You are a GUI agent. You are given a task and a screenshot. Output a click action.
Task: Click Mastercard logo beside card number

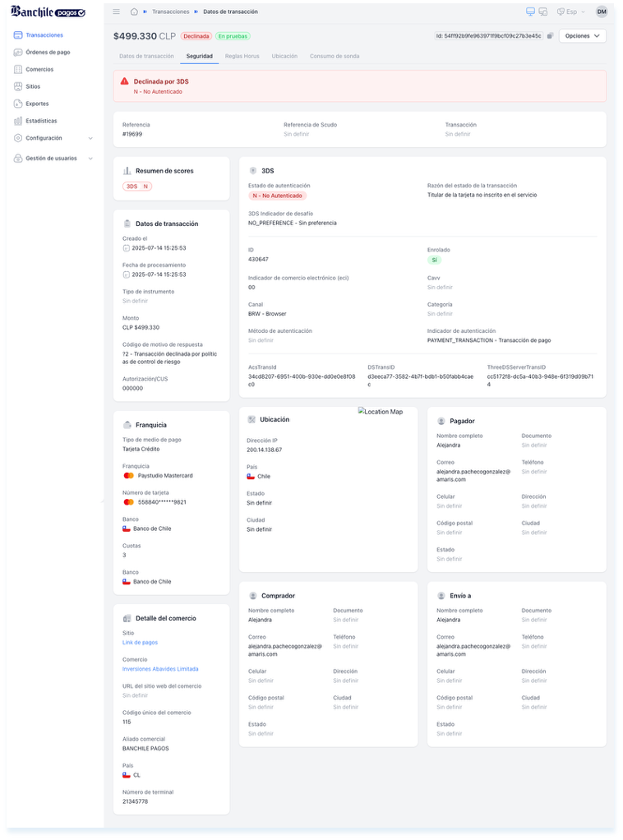click(128, 502)
